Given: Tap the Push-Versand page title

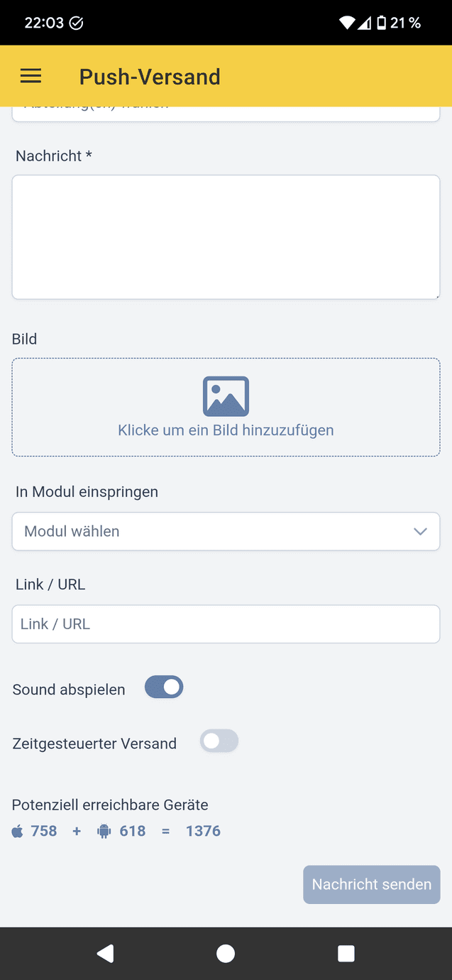Looking at the screenshot, I should coord(150,77).
